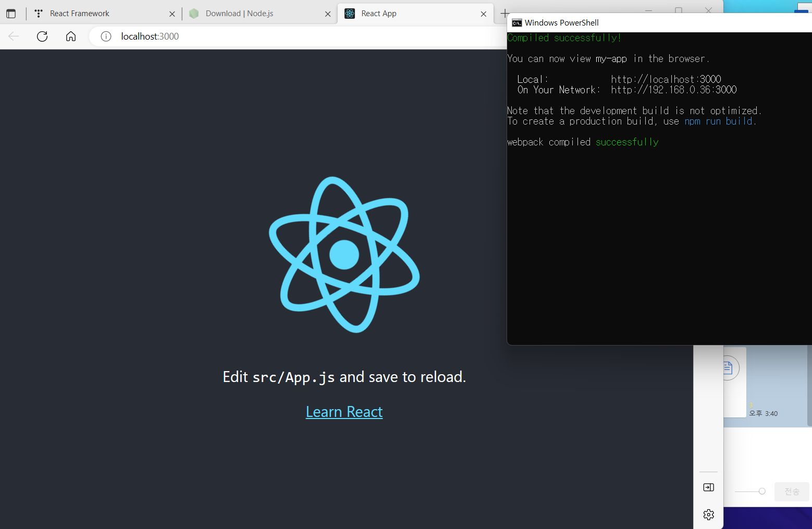Image resolution: width=812 pixels, height=529 pixels.
Task: Adjust the slider knob in chat window
Action: (x=762, y=491)
